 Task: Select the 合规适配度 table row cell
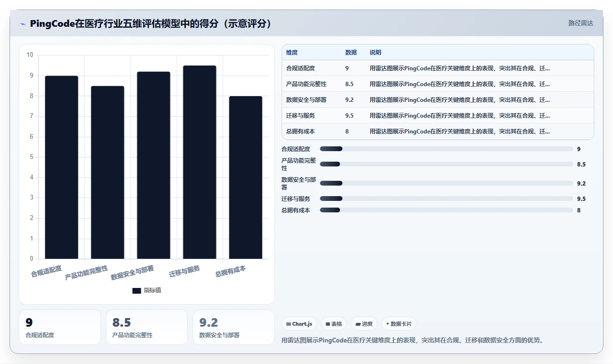coord(300,68)
